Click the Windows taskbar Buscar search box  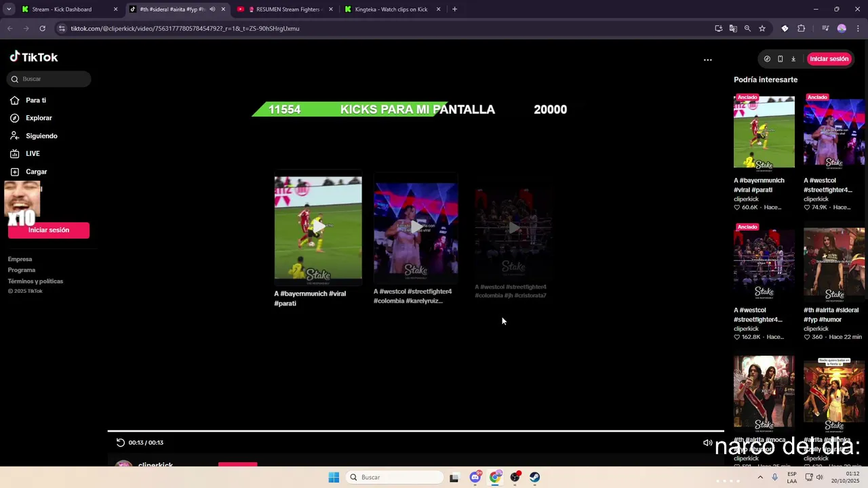[x=395, y=477]
